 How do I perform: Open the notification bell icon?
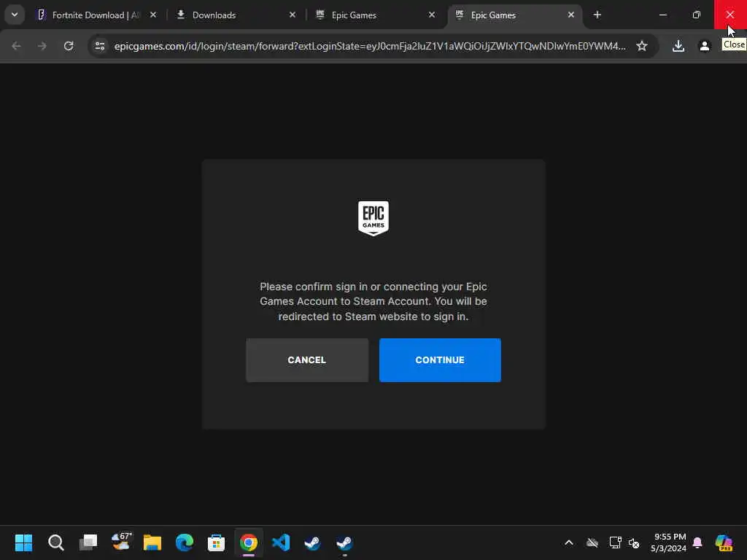coord(697,542)
